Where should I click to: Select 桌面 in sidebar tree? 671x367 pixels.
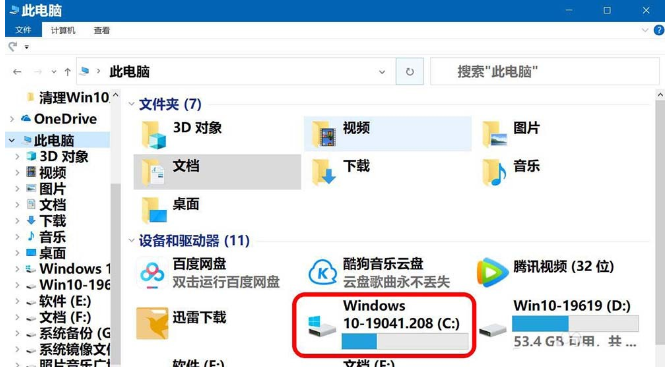coord(53,253)
